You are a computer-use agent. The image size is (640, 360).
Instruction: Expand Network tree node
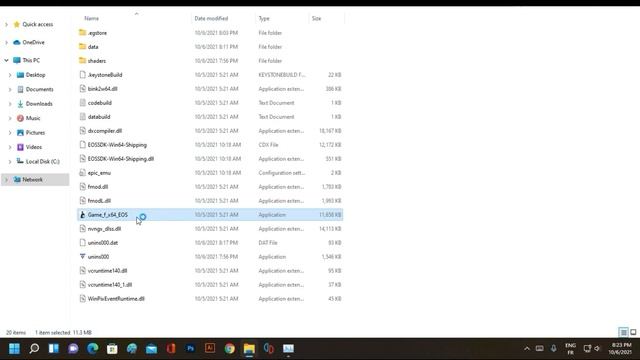[6, 180]
